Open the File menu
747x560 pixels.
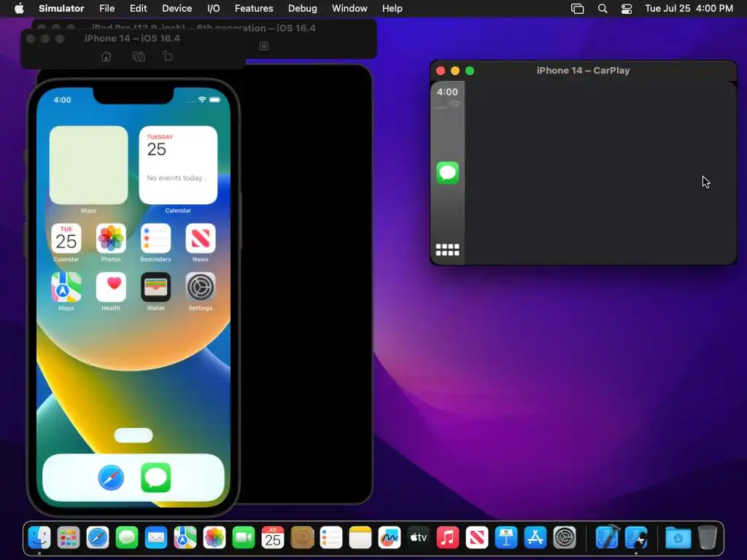[x=107, y=9]
